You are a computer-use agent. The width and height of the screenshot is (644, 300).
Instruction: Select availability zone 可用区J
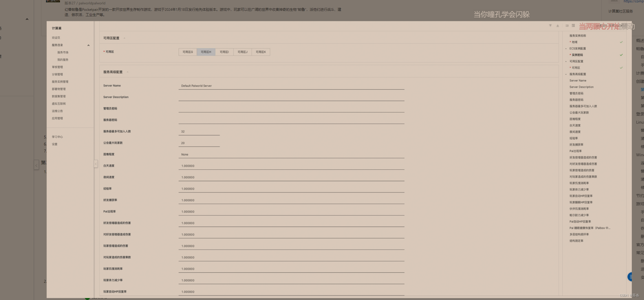point(243,52)
